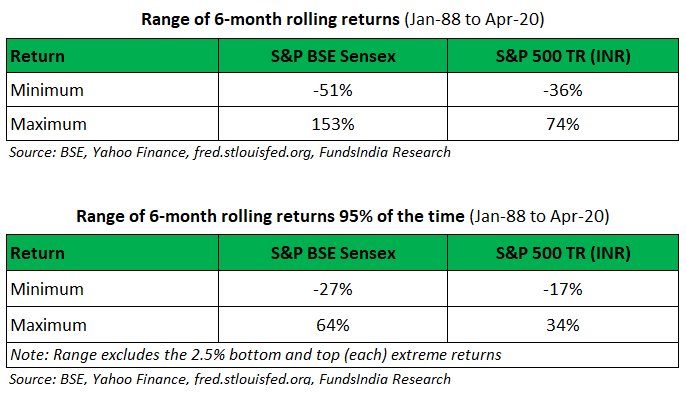Screen dimensions: 686x393
Task: Click the 95% of the time table title
Action: [x=343, y=216]
